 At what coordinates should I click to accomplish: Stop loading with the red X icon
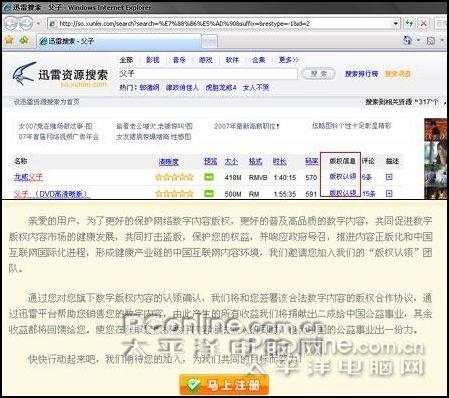(x=423, y=24)
